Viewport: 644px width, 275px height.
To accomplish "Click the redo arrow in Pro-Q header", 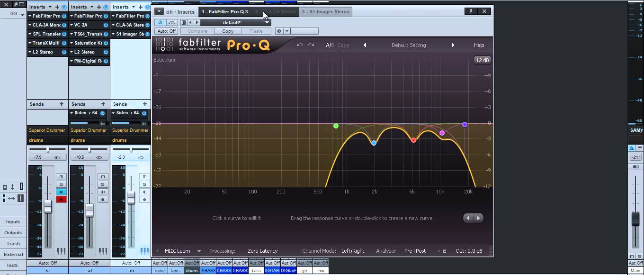I will coord(311,45).
